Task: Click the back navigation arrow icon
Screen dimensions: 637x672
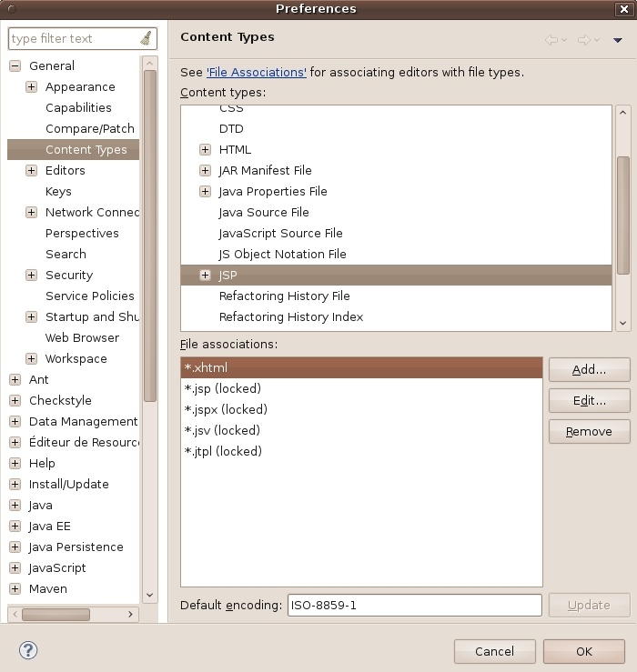Action: pos(551,39)
